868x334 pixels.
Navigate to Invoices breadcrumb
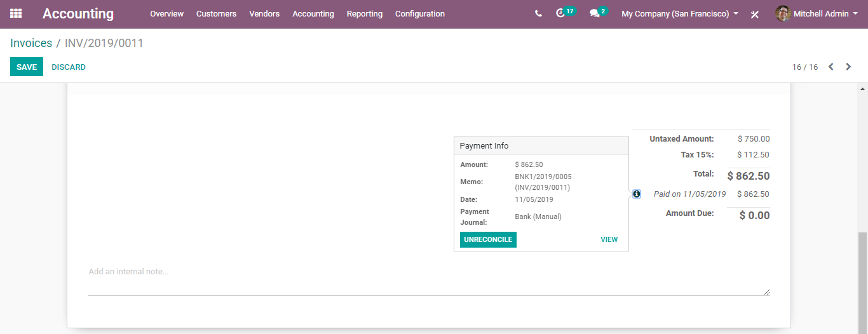coord(31,43)
